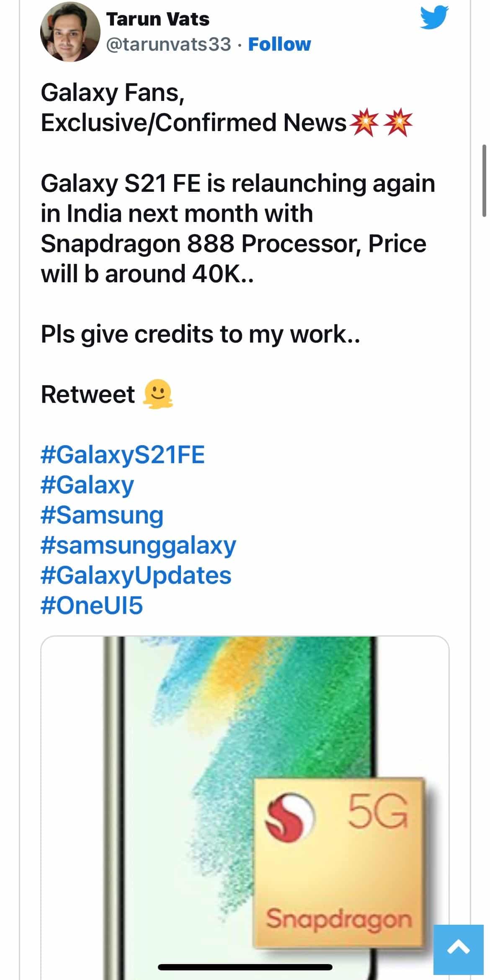Tap the collision emoji after News
490x980 pixels.
(x=364, y=123)
